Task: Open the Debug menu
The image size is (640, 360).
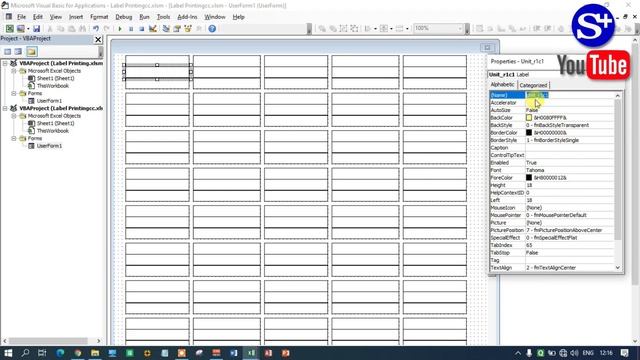Action: [x=124, y=17]
